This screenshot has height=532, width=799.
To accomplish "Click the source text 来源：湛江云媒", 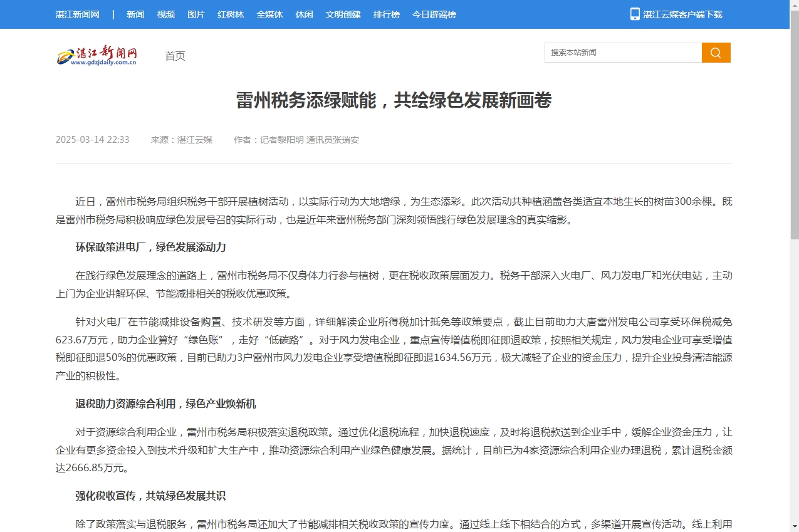I will [182, 140].
